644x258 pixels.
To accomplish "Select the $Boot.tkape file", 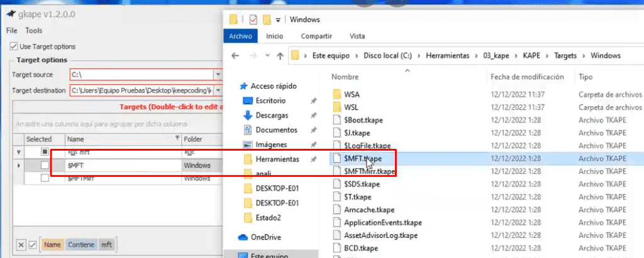I will (364, 120).
